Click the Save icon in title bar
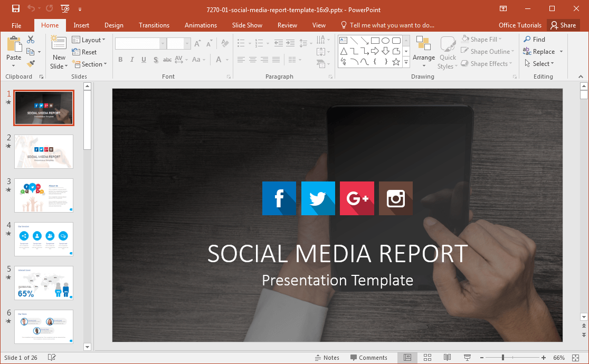This screenshot has width=589, height=364. pyautogui.click(x=16, y=9)
